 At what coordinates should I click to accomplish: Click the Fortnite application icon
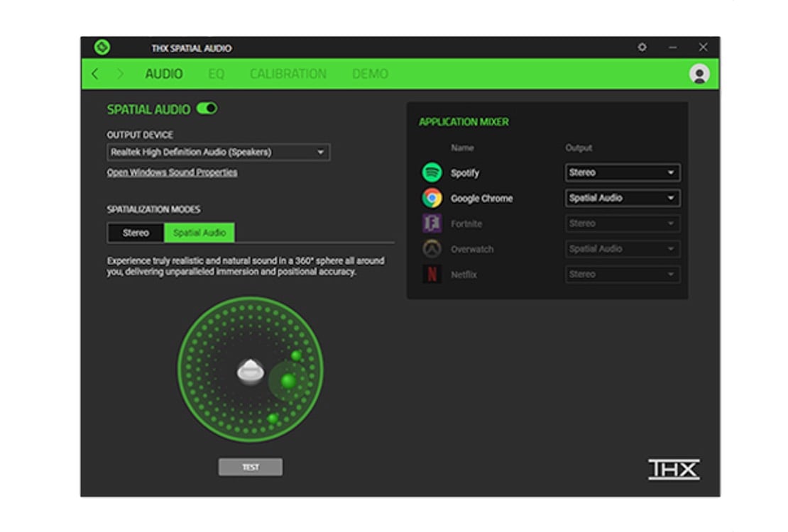tap(432, 223)
